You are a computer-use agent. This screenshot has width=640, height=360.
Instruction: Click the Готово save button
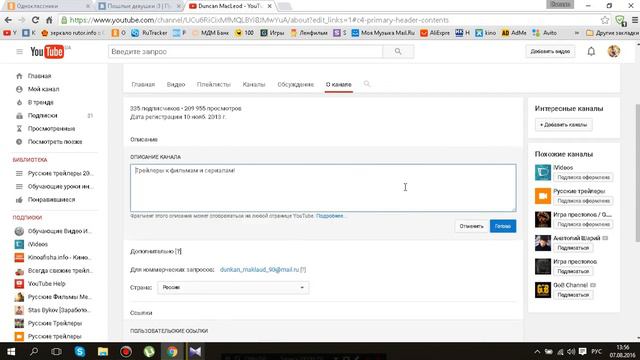[x=503, y=226]
